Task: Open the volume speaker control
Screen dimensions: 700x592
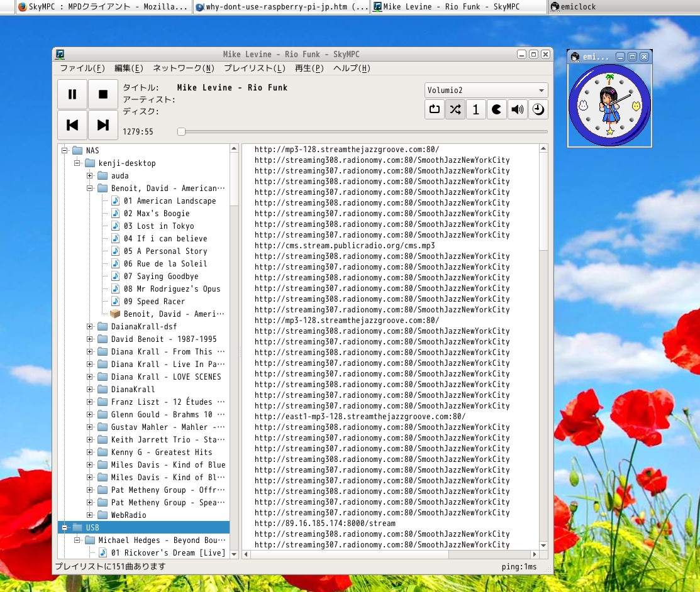Action: point(518,109)
